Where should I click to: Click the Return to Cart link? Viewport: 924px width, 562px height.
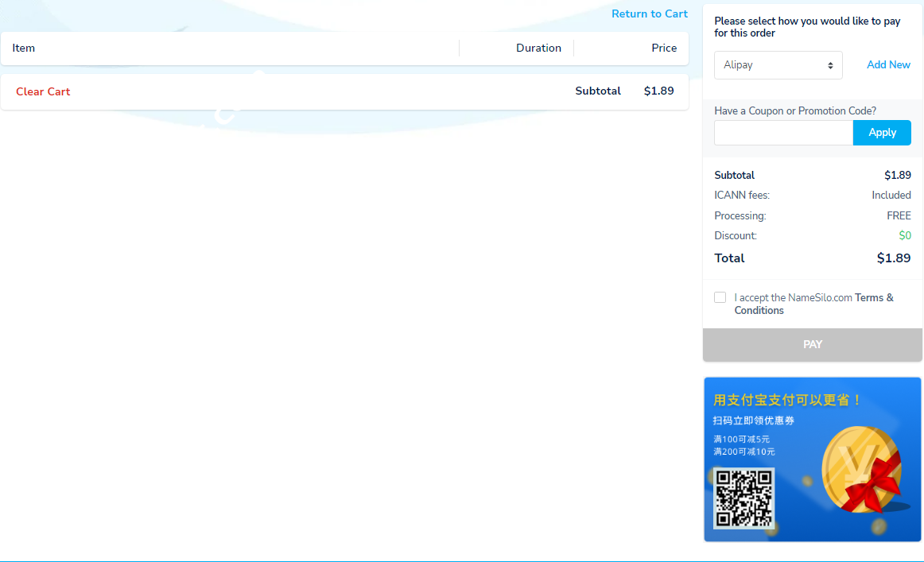649,14
